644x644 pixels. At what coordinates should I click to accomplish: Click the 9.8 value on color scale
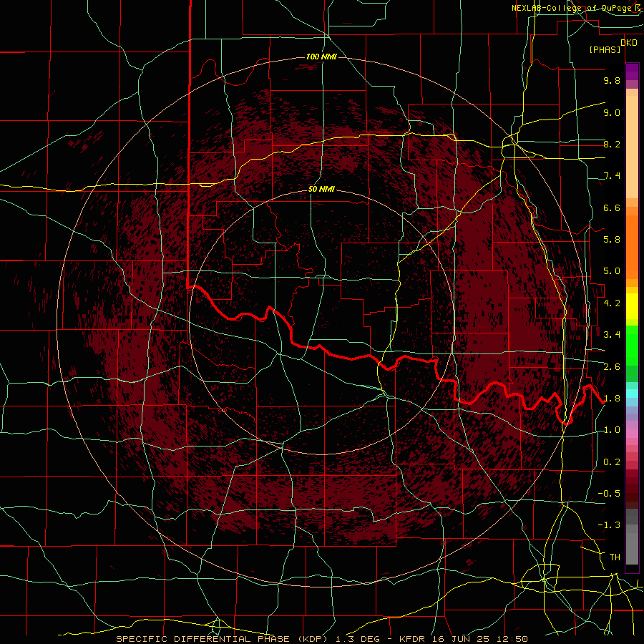click(x=612, y=81)
